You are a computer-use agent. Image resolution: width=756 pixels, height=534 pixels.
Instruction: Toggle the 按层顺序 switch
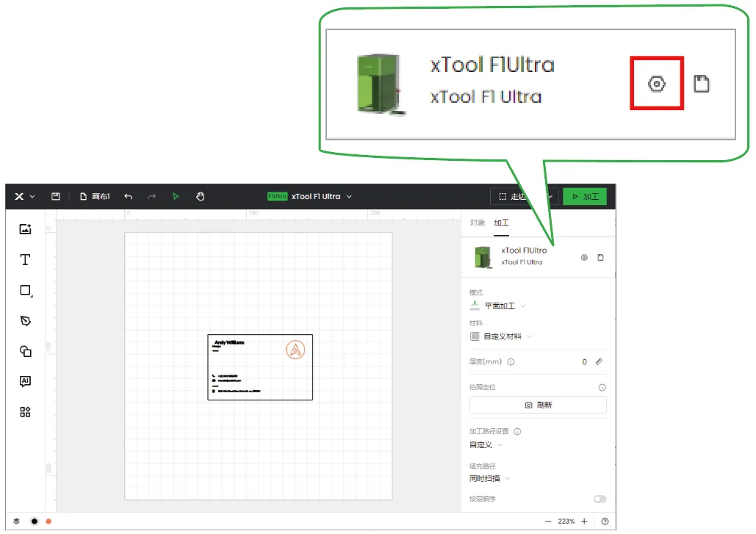[600, 499]
